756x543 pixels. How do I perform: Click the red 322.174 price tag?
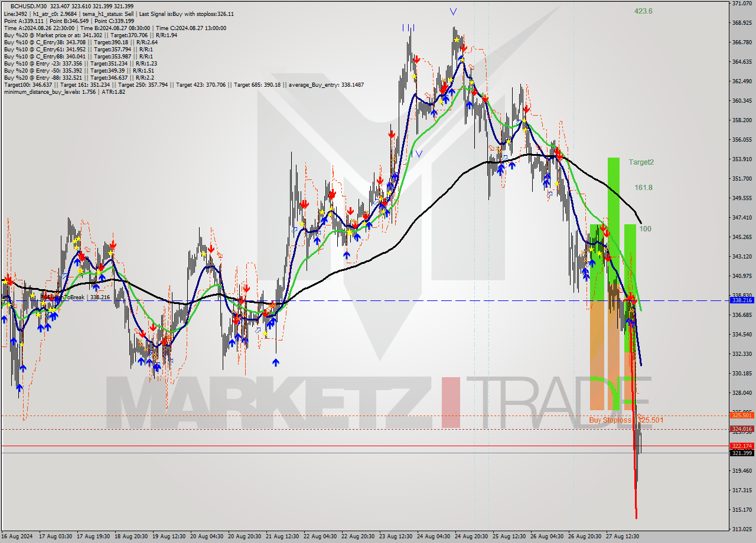pyautogui.click(x=742, y=446)
